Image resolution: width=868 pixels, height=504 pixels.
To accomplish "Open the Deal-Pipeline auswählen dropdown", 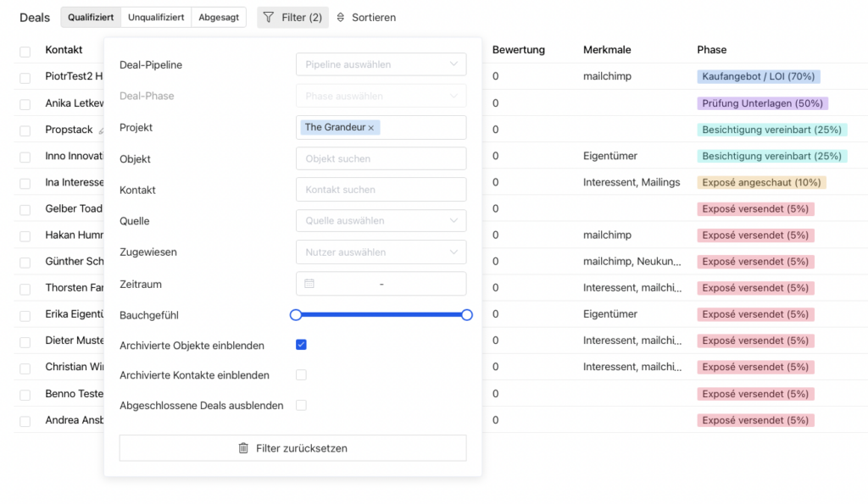I will click(381, 64).
